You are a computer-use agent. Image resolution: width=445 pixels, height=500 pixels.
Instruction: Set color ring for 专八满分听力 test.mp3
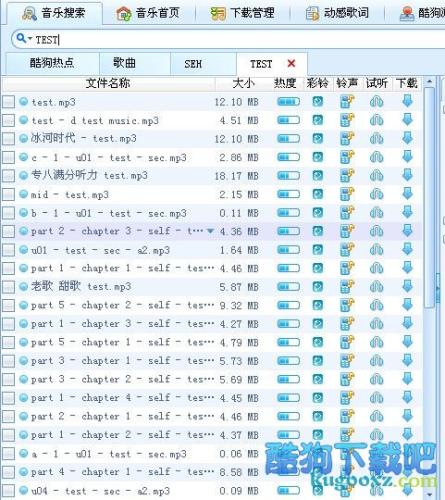pos(317,175)
